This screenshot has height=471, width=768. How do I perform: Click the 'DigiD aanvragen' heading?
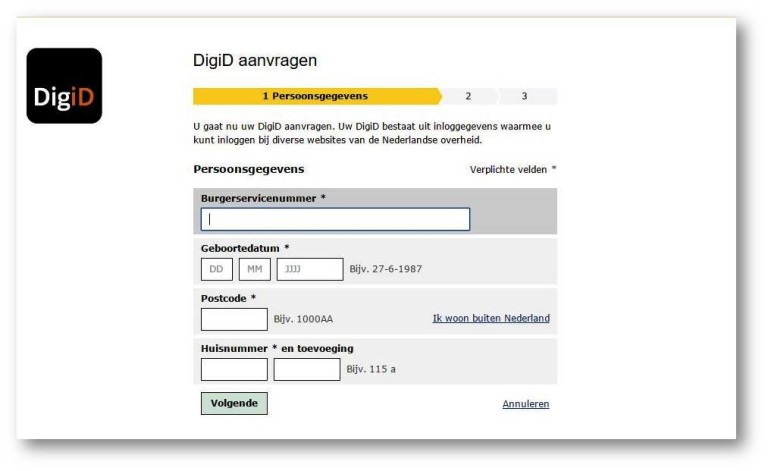255,60
